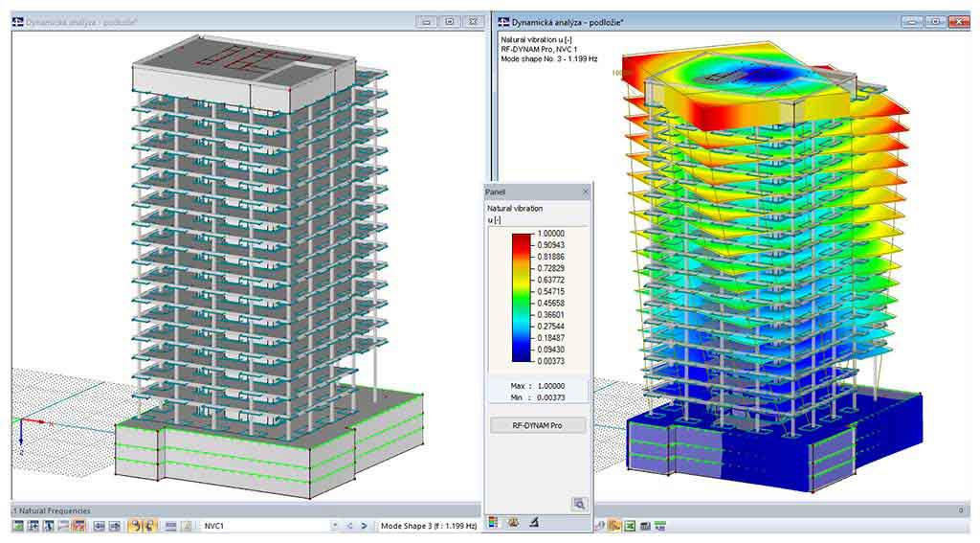
Task: Click the rightmost green icon in bottom toolbar
Action: (x=660, y=526)
